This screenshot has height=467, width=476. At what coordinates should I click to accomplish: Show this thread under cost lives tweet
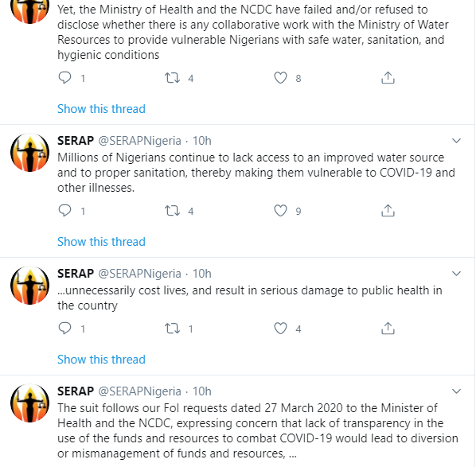(101, 360)
